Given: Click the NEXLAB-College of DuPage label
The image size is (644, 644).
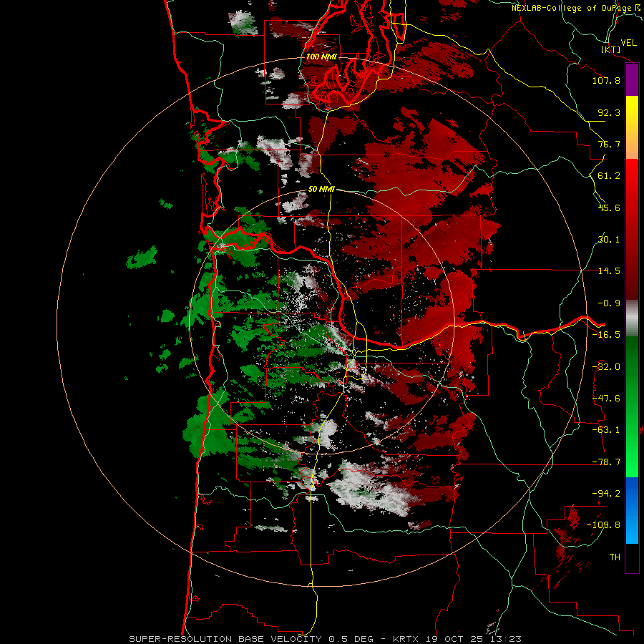Looking at the screenshot, I should pyautogui.click(x=577, y=8).
